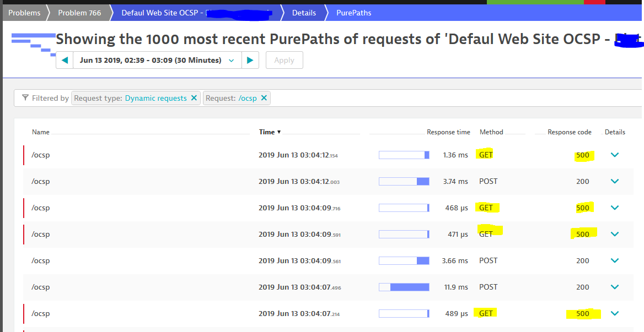Open the PurePaths waterfall icon beside the heading
Viewport: 644px width, 332px height.
pyautogui.click(x=33, y=45)
